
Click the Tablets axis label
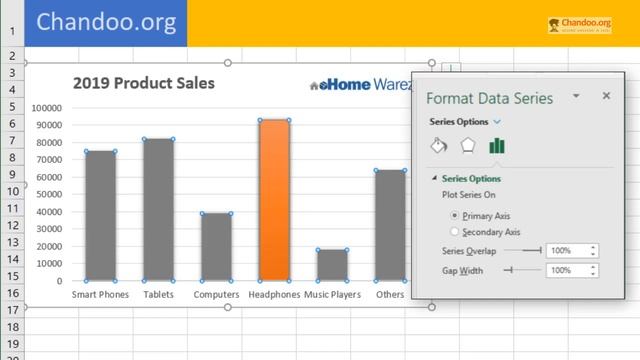click(x=158, y=294)
